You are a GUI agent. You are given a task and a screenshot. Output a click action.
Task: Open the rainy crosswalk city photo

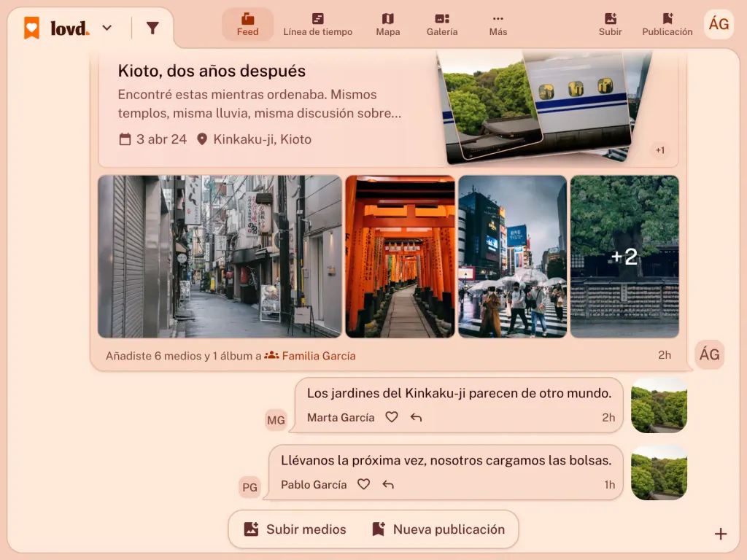tap(513, 257)
